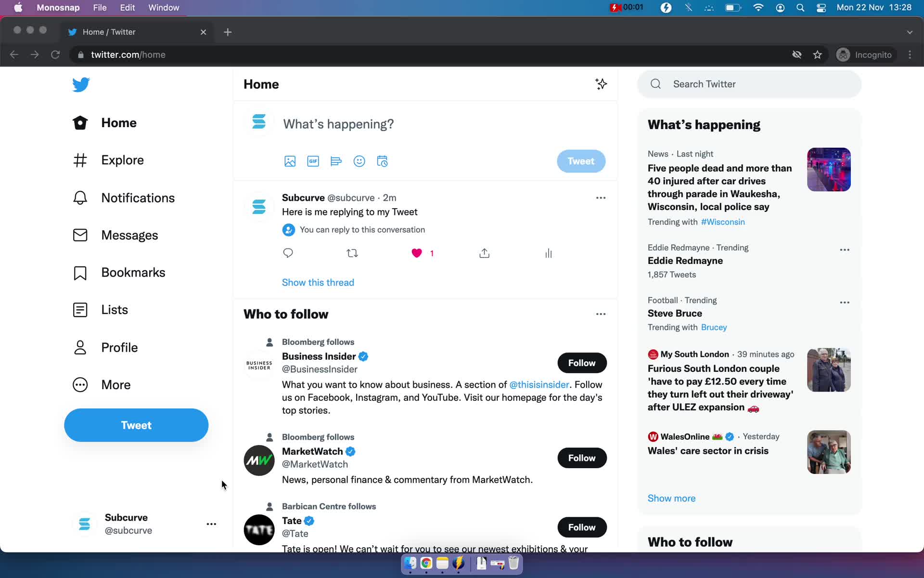Open the More options menu
924x578 pixels.
[x=102, y=385]
